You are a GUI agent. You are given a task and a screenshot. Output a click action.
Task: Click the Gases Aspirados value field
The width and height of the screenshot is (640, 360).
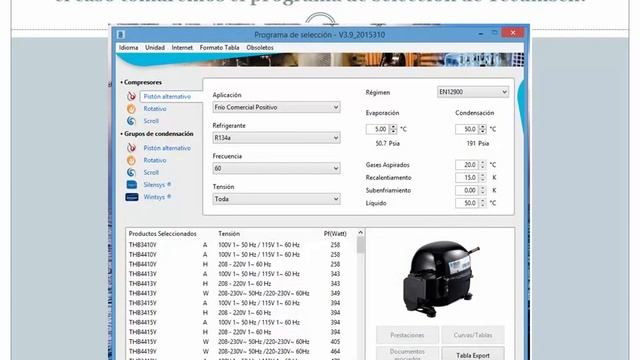[467, 165]
